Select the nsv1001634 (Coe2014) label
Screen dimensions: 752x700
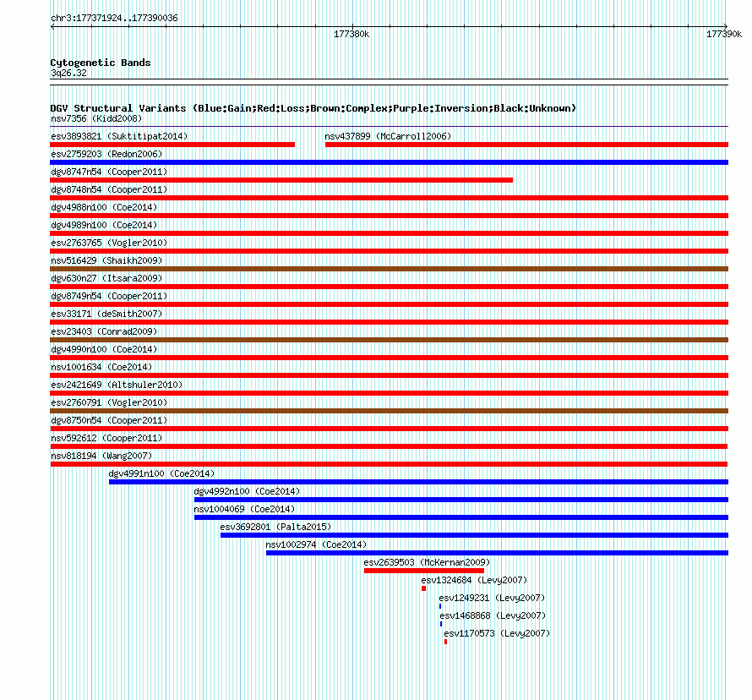coord(101,367)
